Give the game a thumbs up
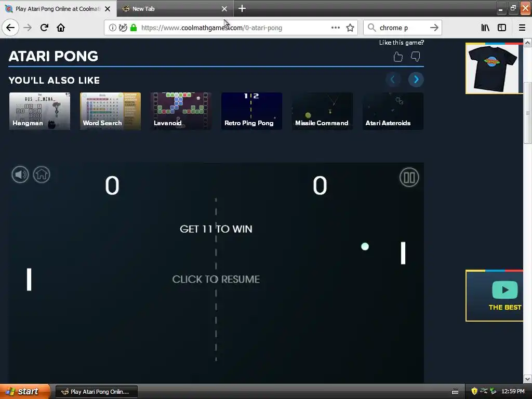532x399 pixels. click(398, 57)
